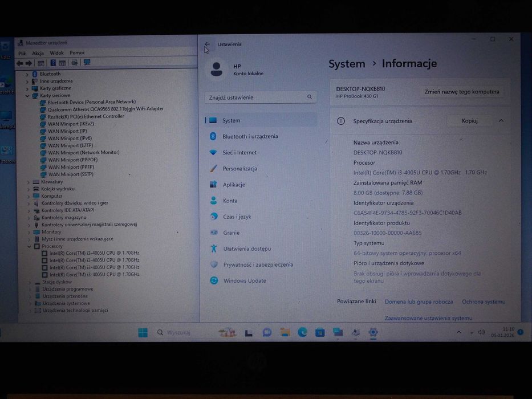Open Microsoft Store from the taskbar

point(320,332)
